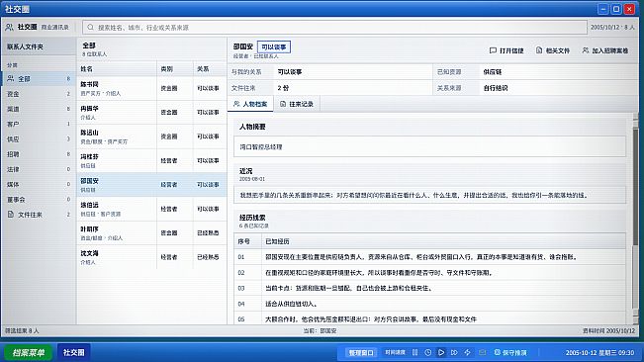Select the 客户 category in sidebar

(39, 124)
